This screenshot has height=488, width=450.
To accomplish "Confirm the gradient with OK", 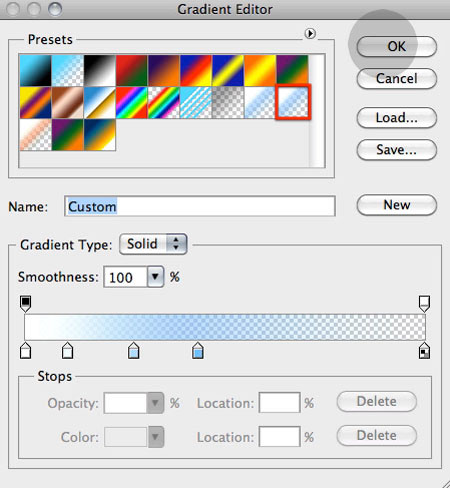I will (x=397, y=46).
